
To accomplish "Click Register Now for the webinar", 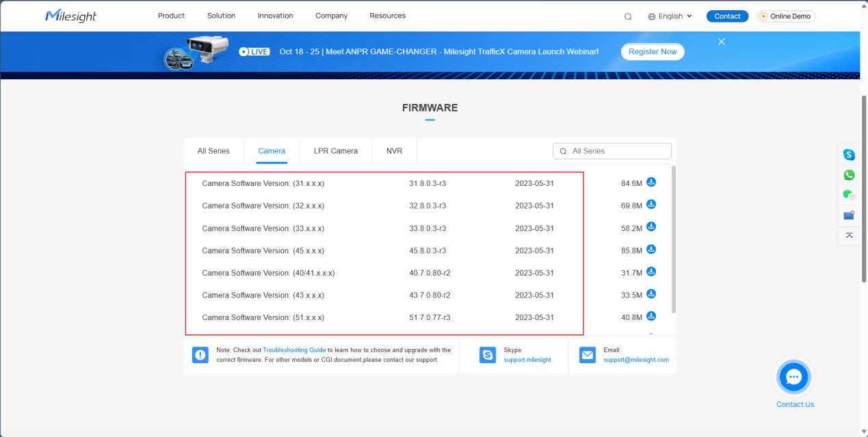I will tap(653, 52).
